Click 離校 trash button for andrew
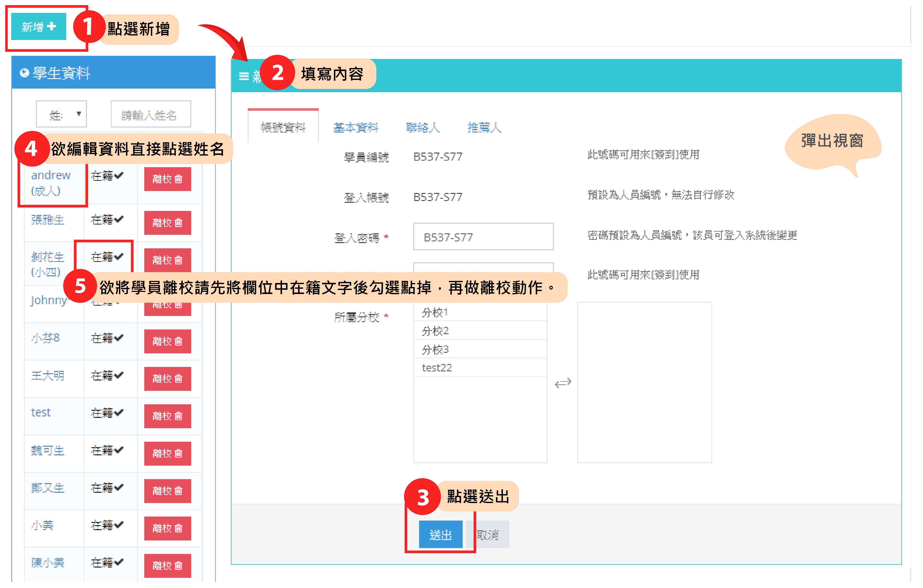This screenshot has width=923, height=588. pyautogui.click(x=168, y=179)
